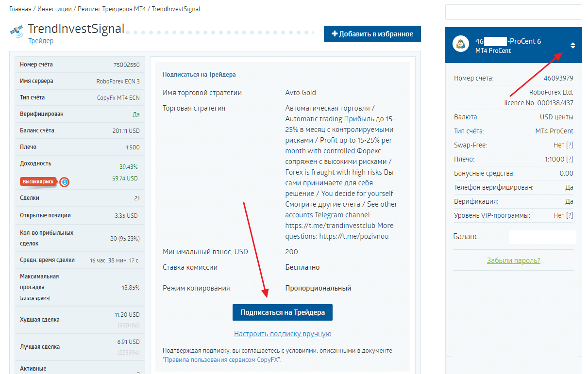Click the Открытые позиции label

tap(45, 215)
